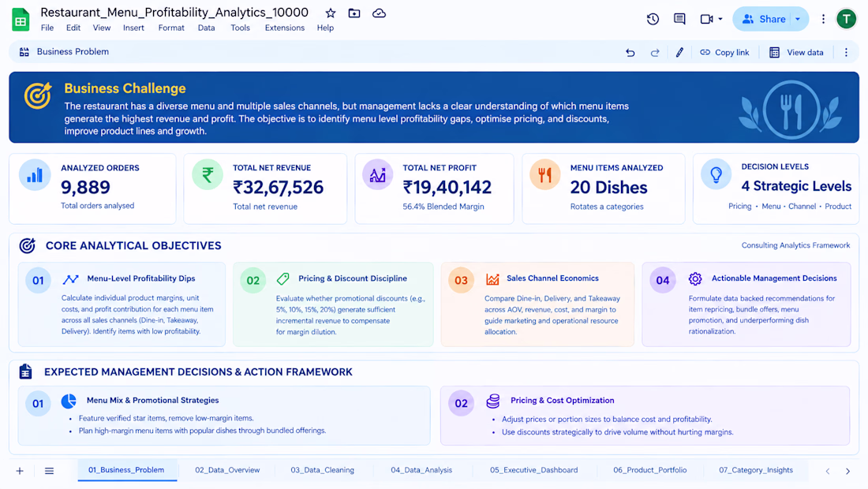Add a new sheet with plus icon

(20, 471)
